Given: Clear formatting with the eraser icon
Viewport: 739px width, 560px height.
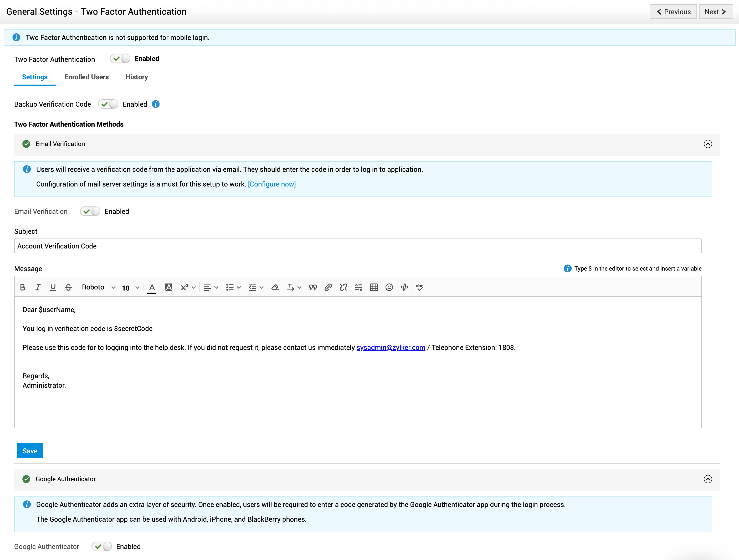Looking at the screenshot, I should click(275, 287).
